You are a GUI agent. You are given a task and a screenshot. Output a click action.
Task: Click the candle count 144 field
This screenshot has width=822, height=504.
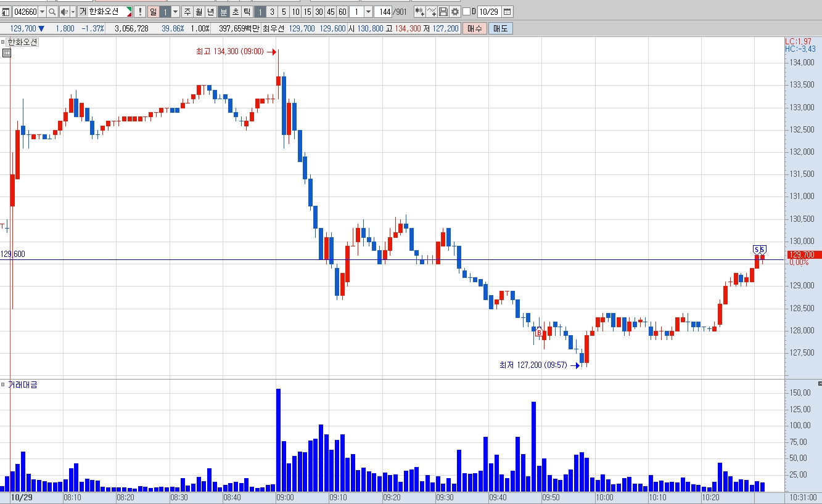pyautogui.click(x=385, y=12)
